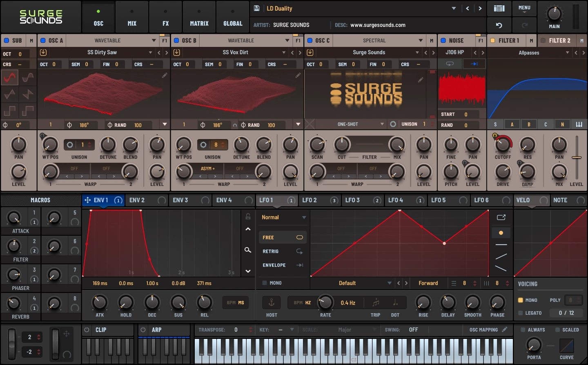Click the save preset floppy disk icon
This screenshot has height=365, width=588.
pyautogui.click(x=257, y=8)
